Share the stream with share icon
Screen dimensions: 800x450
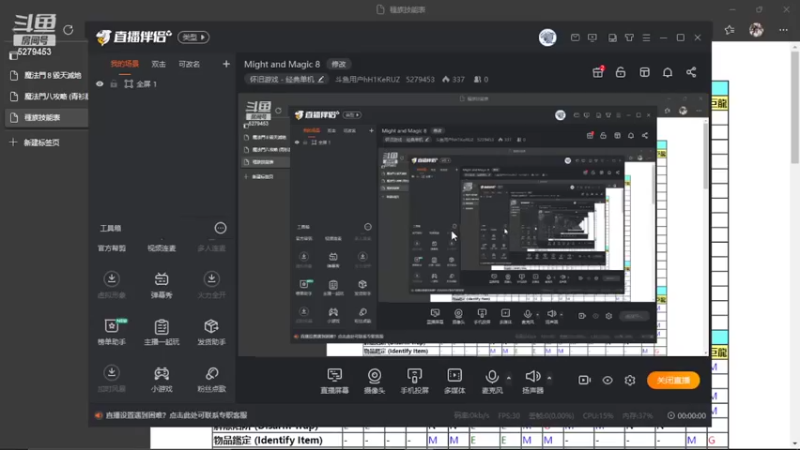pos(691,72)
